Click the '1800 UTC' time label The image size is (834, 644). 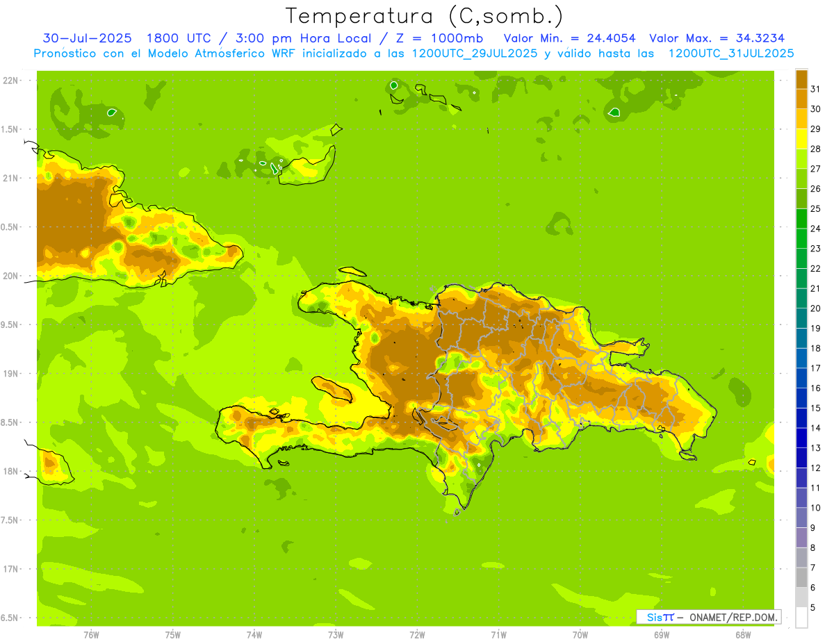179,38
